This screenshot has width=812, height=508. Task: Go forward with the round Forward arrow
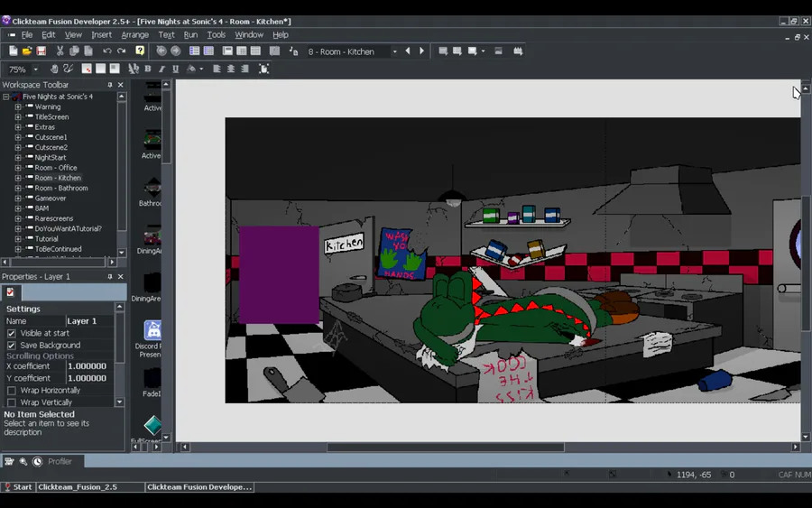click(176, 51)
